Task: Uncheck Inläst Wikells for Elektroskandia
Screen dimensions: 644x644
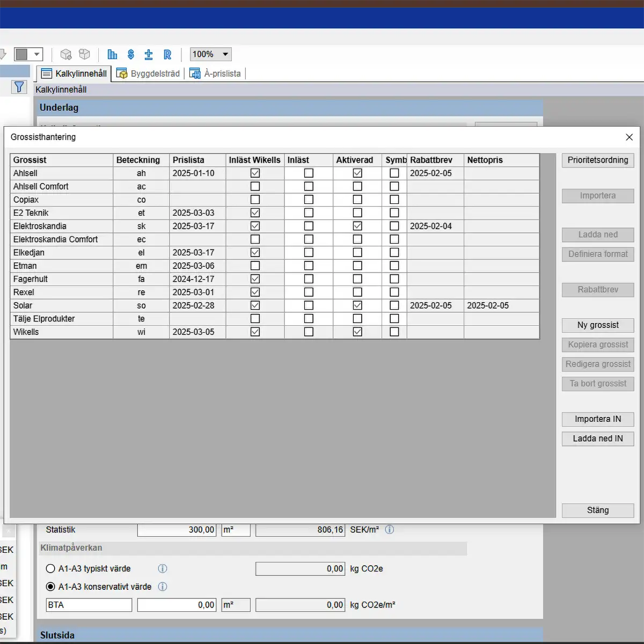Action: point(255,226)
